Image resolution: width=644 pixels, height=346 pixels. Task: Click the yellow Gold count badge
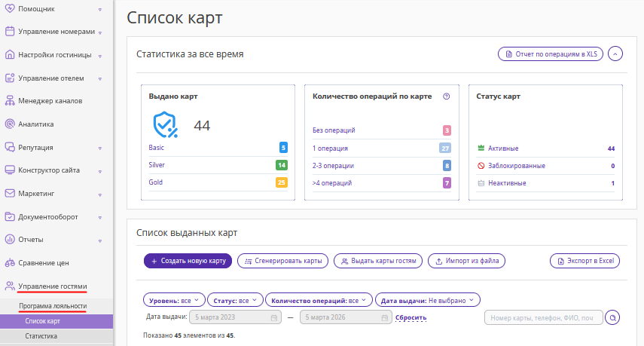click(281, 182)
